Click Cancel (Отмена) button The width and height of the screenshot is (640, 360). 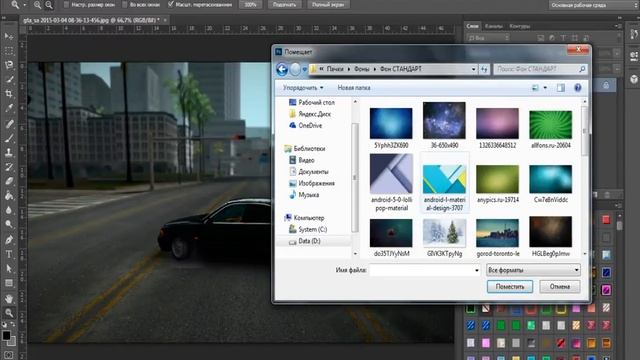(560, 287)
